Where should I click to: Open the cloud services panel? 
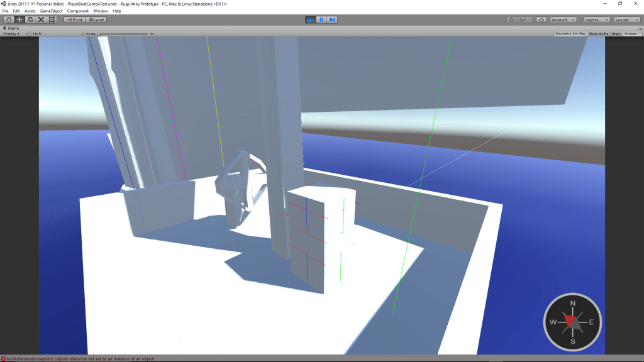(541, 19)
